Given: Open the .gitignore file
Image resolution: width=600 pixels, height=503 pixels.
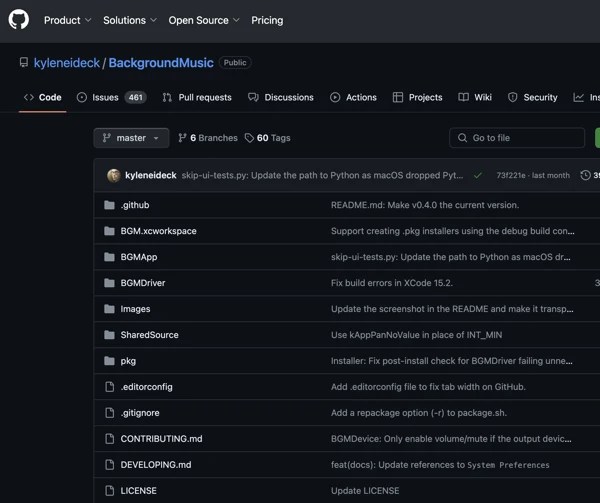Looking at the screenshot, I should pos(140,413).
